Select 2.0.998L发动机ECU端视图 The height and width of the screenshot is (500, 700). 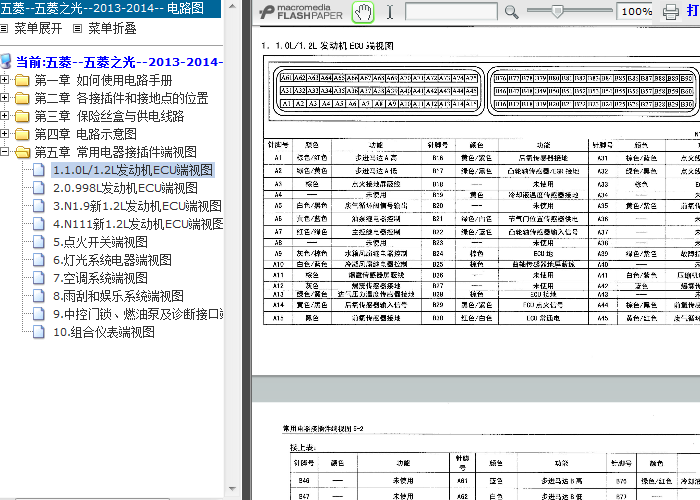125,188
